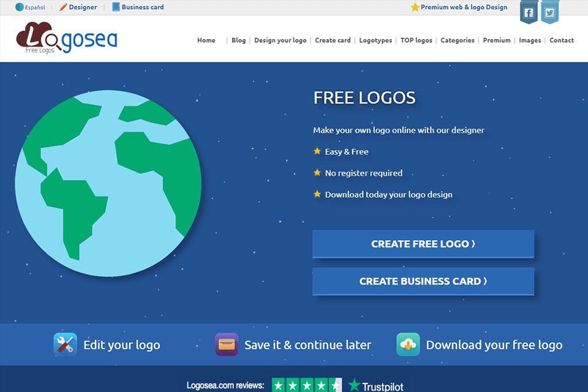Image resolution: width=588 pixels, height=392 pixels.
Task: Click the Trustpilot star logo
Action: (x=353, y=385)
